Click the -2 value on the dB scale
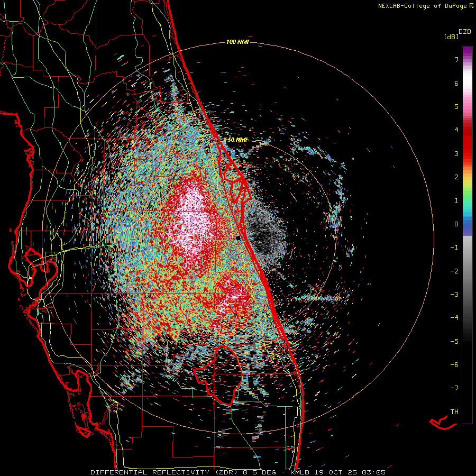The width and height of the screenshot is (476, 476). [x=454, y=271]
